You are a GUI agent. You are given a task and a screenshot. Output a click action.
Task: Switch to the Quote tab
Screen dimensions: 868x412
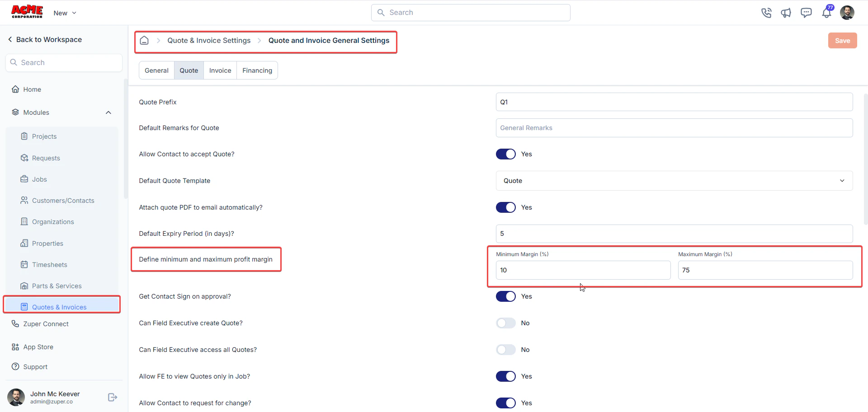point(189,70)
